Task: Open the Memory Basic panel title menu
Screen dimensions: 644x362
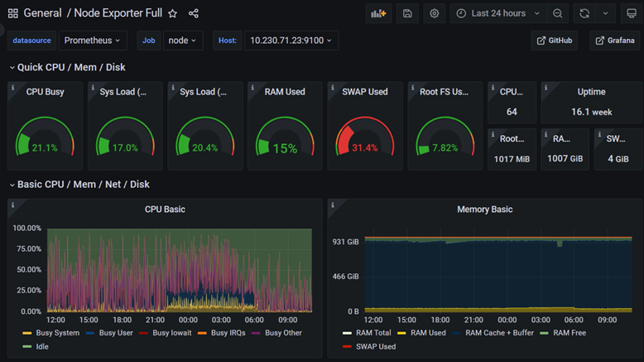Action: coord(484,210)
